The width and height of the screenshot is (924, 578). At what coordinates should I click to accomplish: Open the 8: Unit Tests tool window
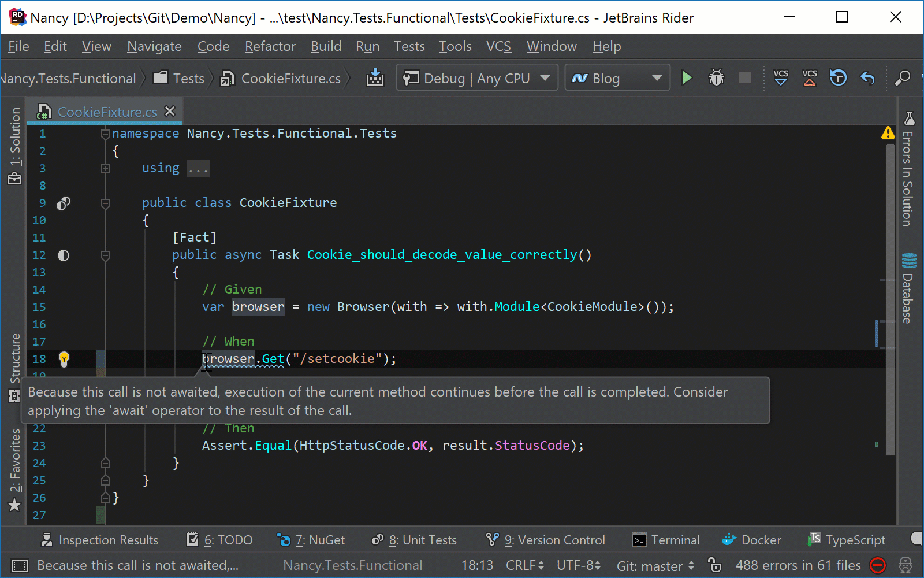coord(413,540)
